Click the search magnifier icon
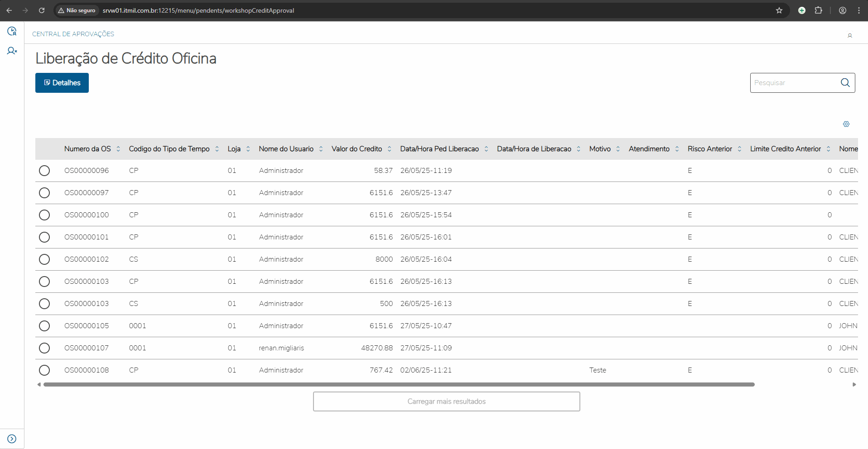 tap(845, 83)
